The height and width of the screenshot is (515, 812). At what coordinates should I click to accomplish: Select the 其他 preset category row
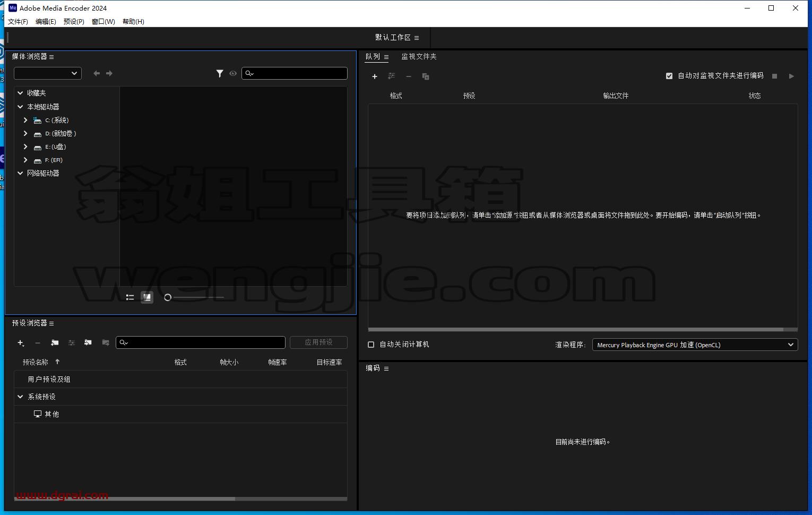pyautogui.click(x=180, y=414)
